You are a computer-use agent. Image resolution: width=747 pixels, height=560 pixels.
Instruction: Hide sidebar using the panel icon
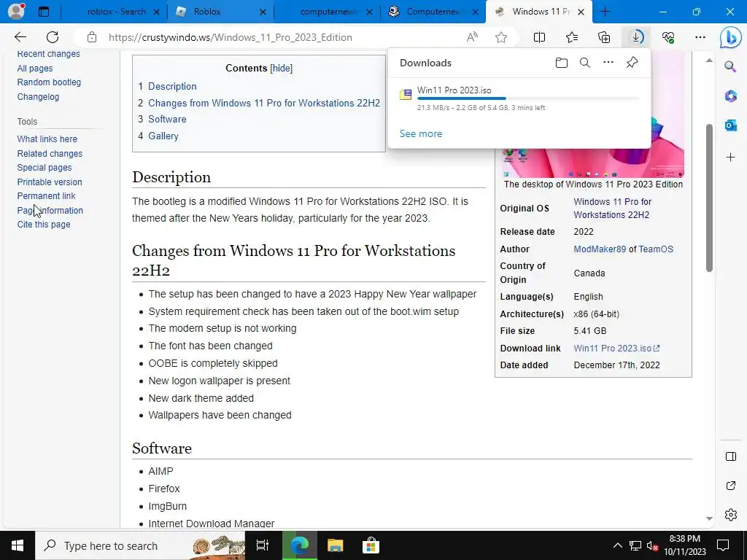pyautogui.click(x=730, y=456)
